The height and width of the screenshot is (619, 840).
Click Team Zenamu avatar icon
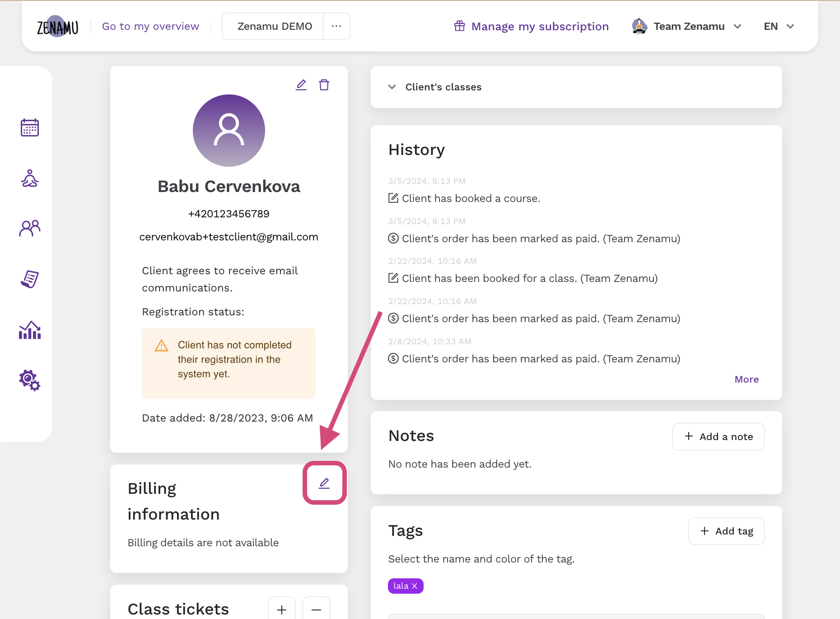click(639, 26)
